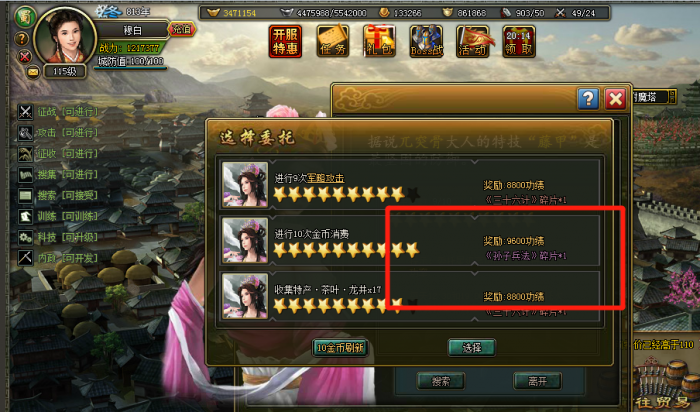Open the 开服特惠 promotion icon
The width and height of the screenshot is (700, 412).
(285, 41)
